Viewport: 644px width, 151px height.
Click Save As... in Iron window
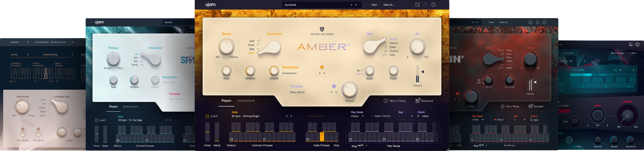tap(504, 22)
